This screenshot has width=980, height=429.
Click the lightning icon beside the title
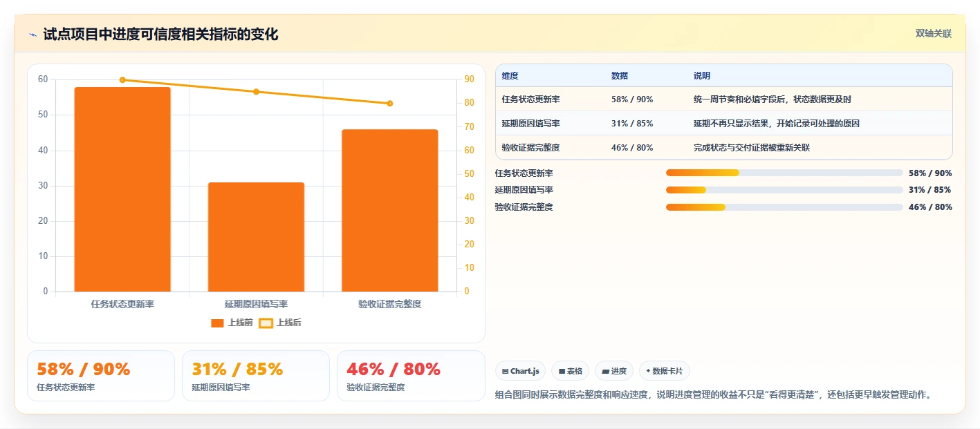33,34
